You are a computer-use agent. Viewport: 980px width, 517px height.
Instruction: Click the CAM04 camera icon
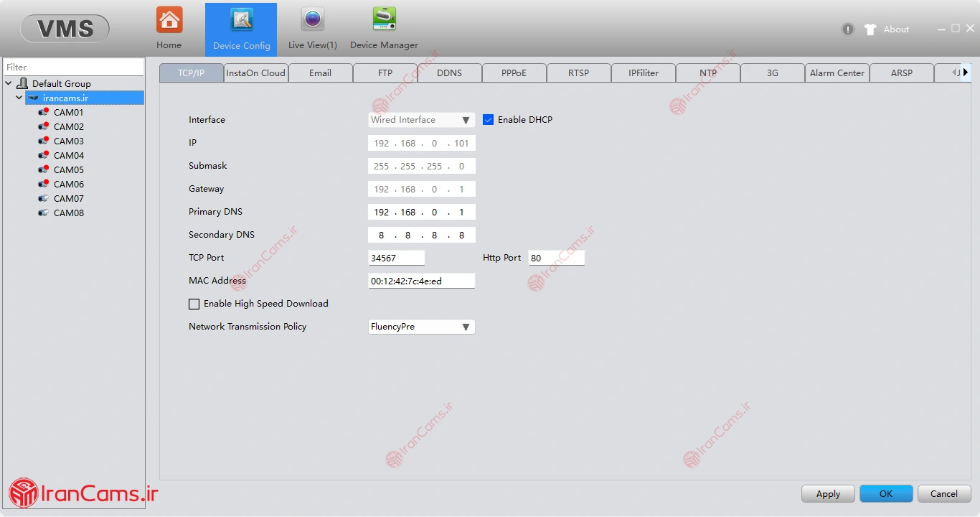[44, 155]
